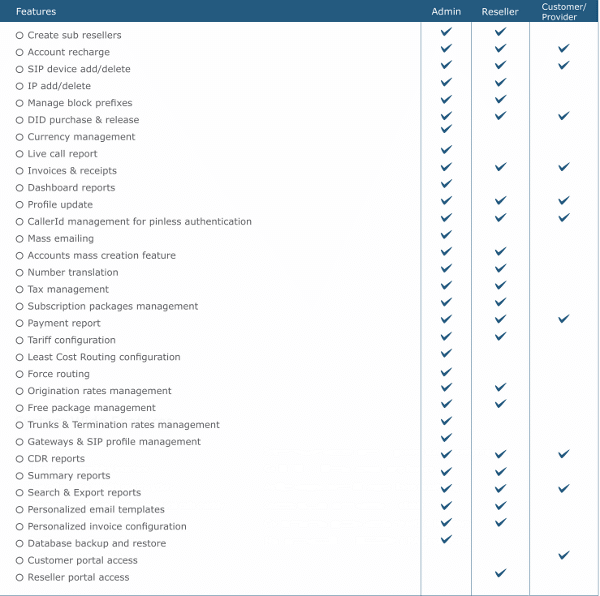Viewport: 600px width, 596px height.
Task: Click the Customer/Provider checkmark for CDR reports
Action: [564, 454]
